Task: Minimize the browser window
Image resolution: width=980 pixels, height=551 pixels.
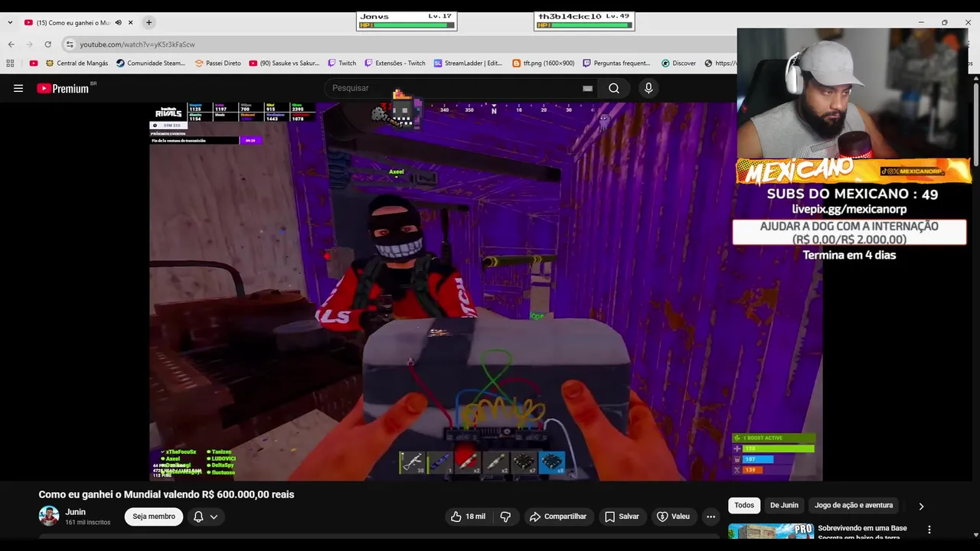Action: 921,22
